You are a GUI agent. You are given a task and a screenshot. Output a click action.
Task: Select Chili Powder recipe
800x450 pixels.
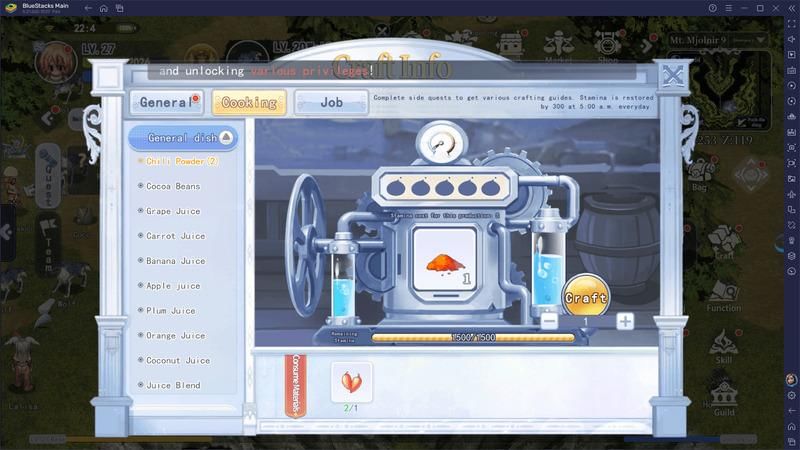click(x=181, y=161)
